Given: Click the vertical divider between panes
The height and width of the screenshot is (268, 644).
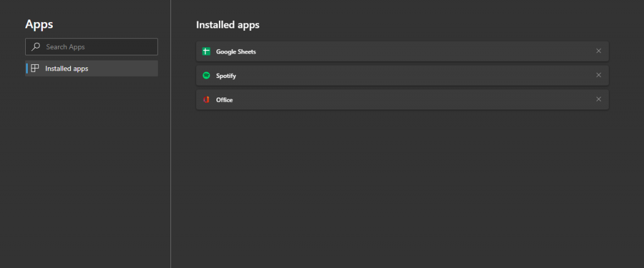Looking at the screenshot, I should pyautogui.click(x=170, y=134).
